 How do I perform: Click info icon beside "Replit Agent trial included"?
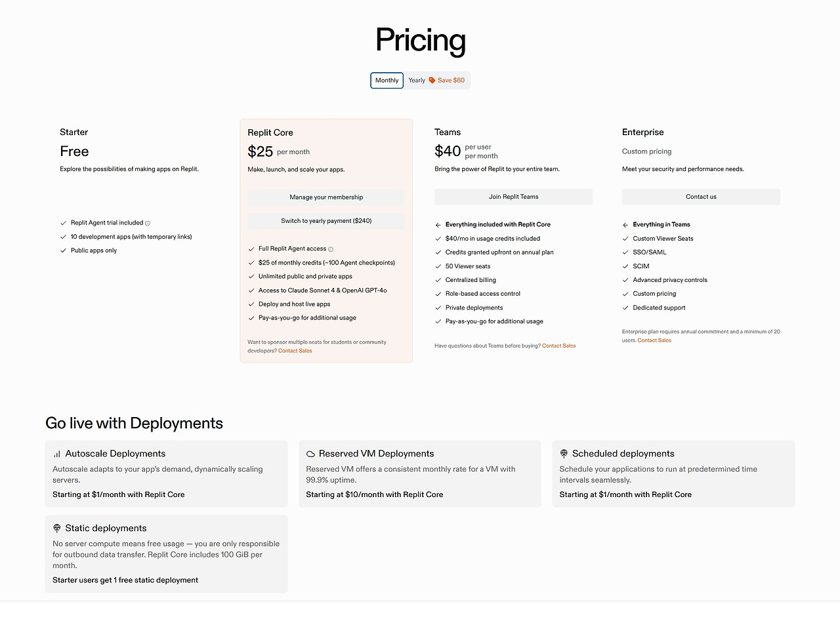(x=148, y=223)
